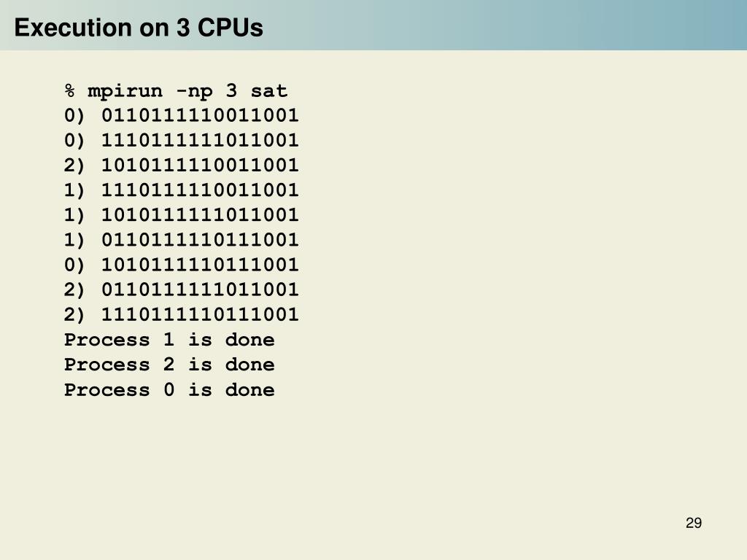
Task: Click the number 3 in the mpirun command
Action: (231, 90)
